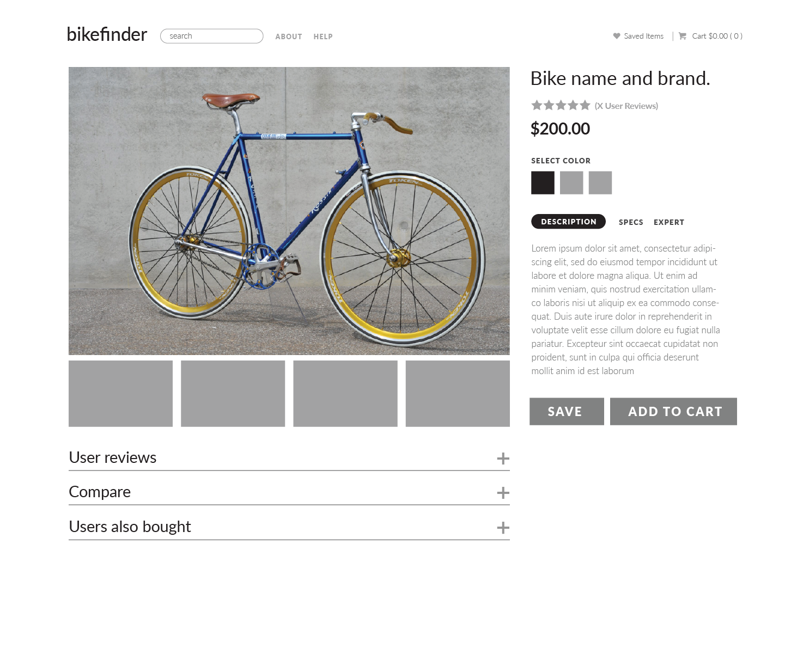
Task: Open the About menu link
Action: click(289, 36)
